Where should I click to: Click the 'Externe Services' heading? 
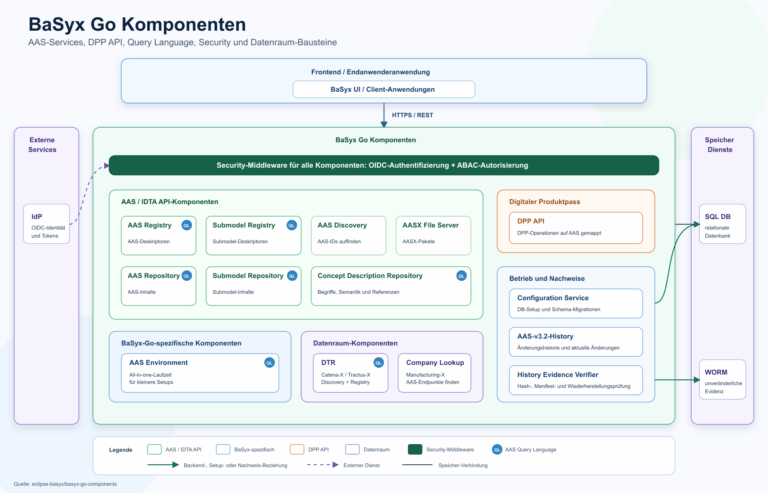pos(42,144)
